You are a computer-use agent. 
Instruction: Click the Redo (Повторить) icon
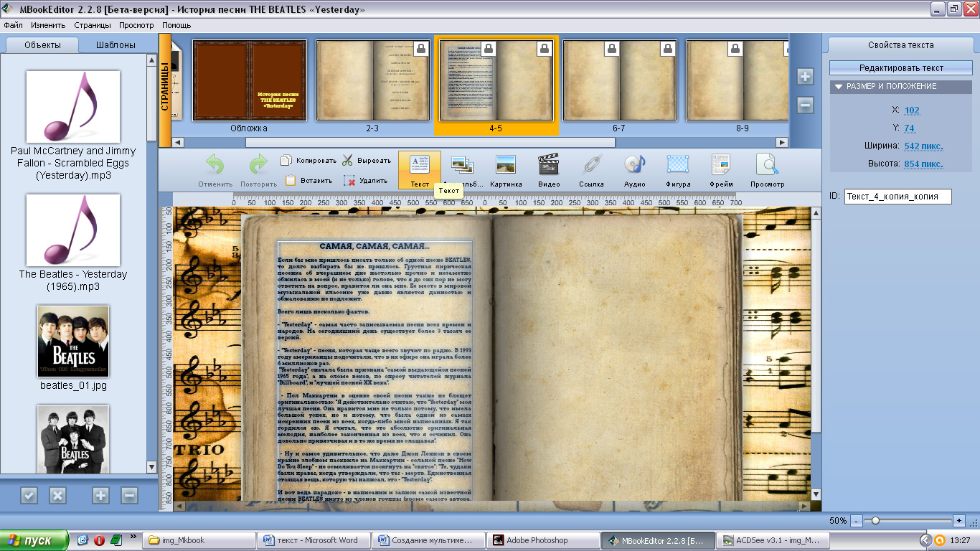(x=258, y=165)
